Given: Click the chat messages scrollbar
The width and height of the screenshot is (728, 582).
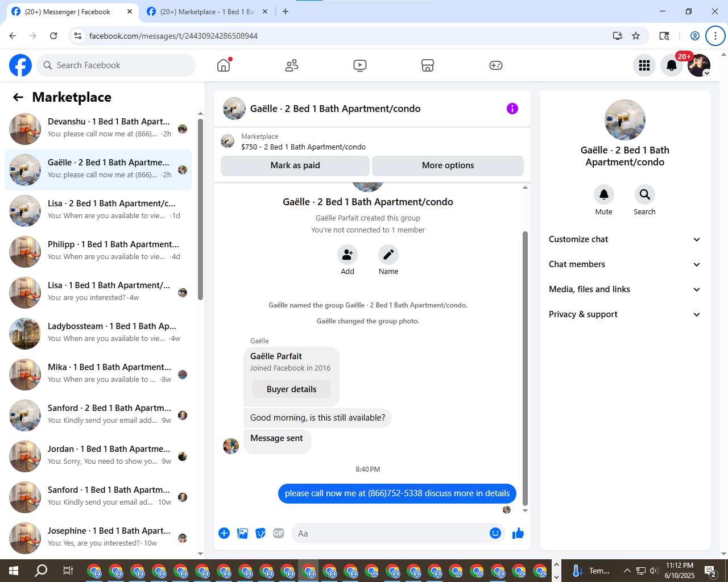Looking at the screenshot, I should click(x=525, y=368).
